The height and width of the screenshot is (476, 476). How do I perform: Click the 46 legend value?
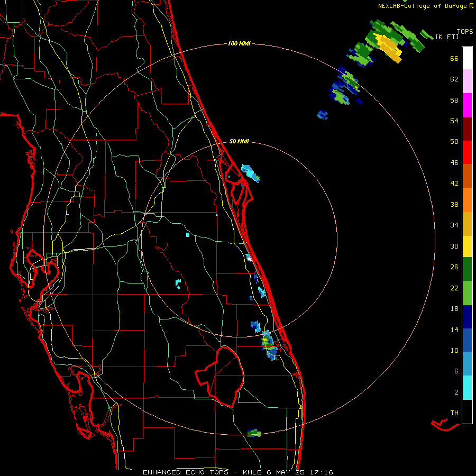click(454, 162)
